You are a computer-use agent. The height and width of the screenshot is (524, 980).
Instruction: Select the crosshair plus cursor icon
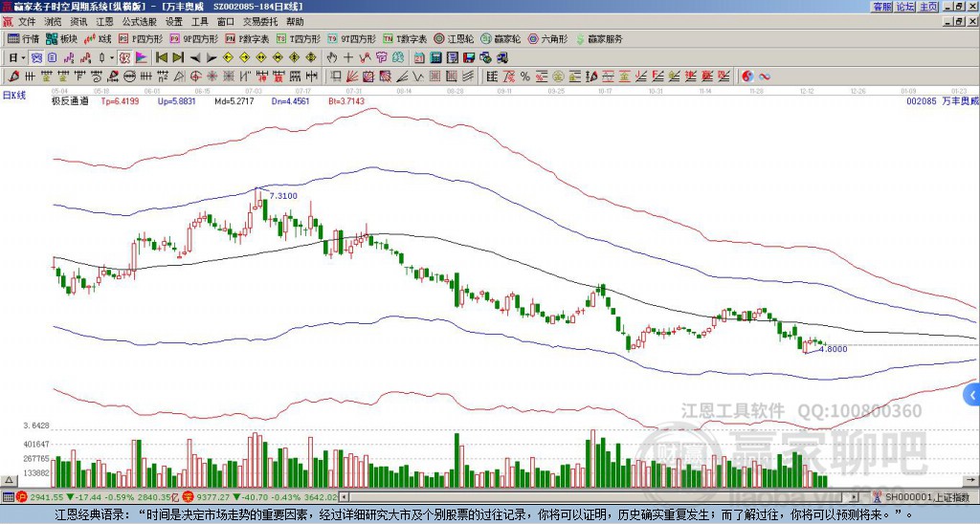[x=348, y=58]
